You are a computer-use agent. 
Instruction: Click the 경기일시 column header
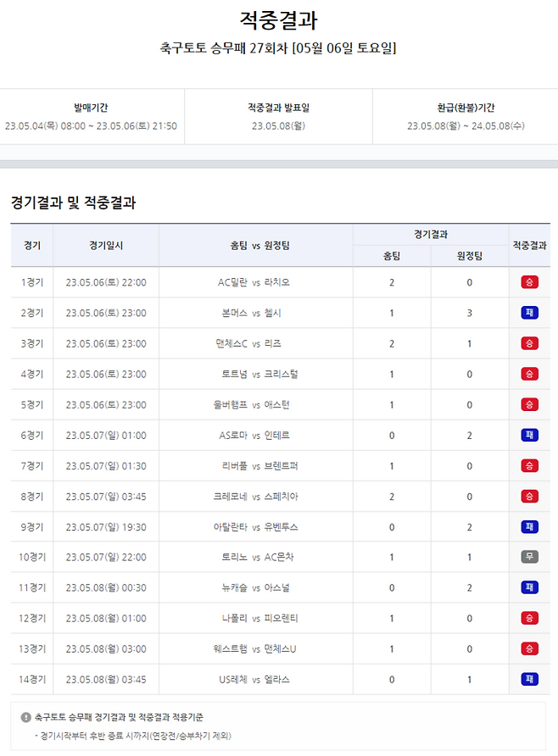(106, 246)
